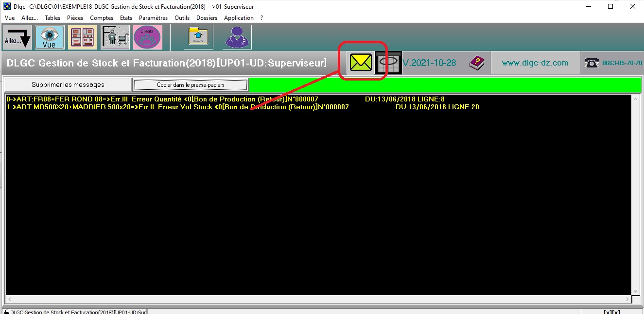Open the purple Clients icon
This screenshot has width=644, height=314.
tap(148, 37)
